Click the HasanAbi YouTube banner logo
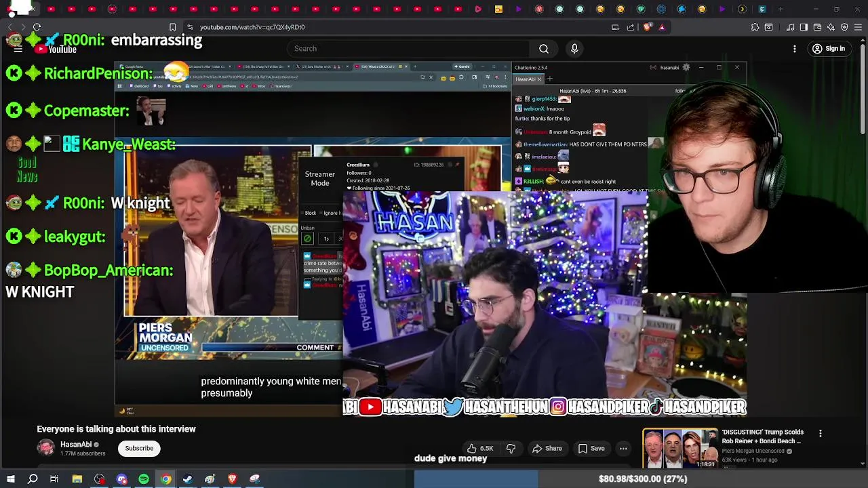Screen dimensions: 868x488 pyautogui.click(x=370, y=407)
